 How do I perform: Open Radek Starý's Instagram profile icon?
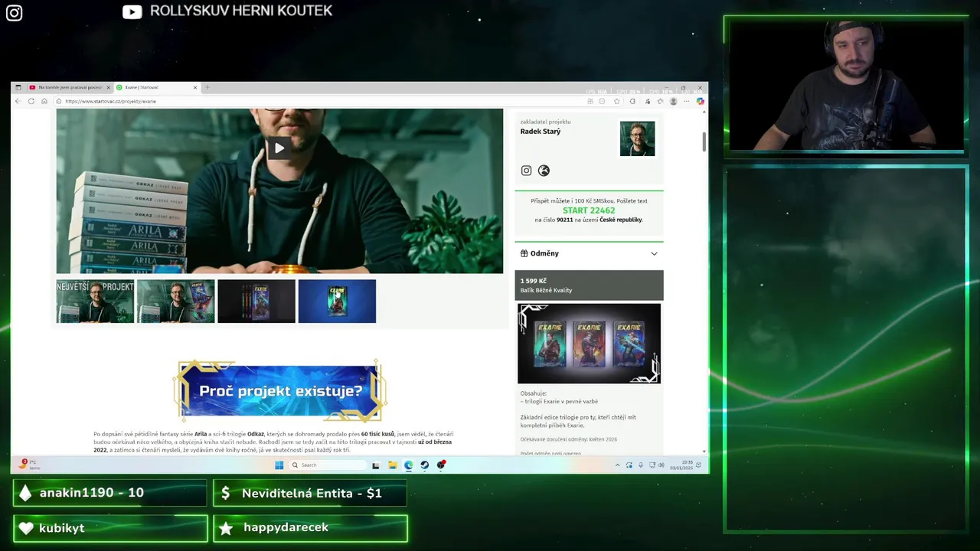pos(526,171)
